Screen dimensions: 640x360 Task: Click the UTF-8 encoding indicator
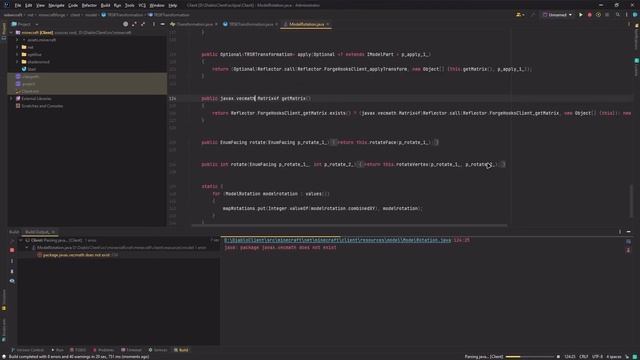coord(598,357)
